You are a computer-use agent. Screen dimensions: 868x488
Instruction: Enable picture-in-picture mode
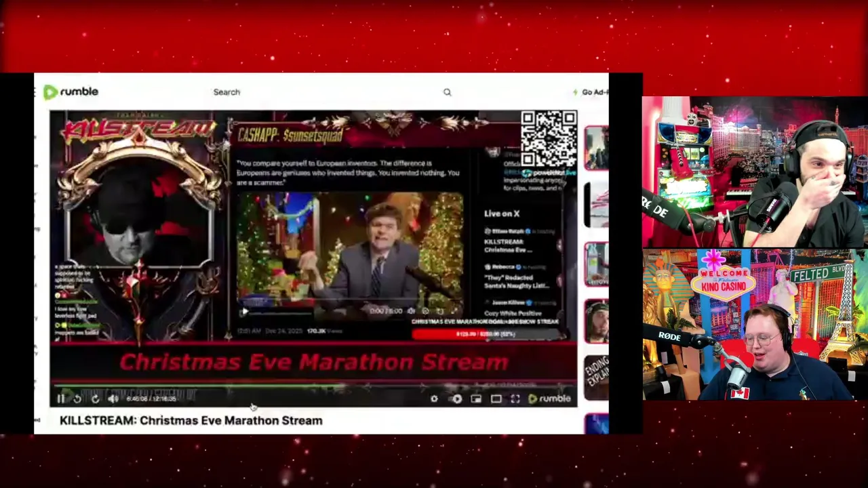click(476, 399)
